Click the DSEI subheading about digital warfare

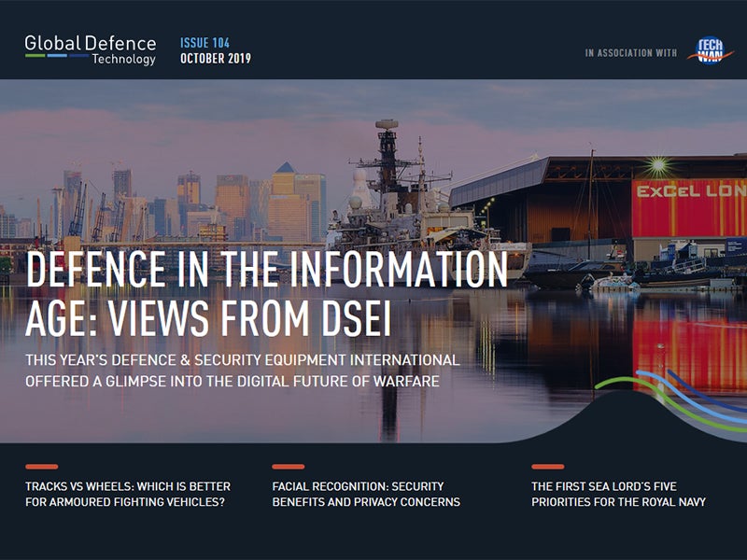click(242, 370)
